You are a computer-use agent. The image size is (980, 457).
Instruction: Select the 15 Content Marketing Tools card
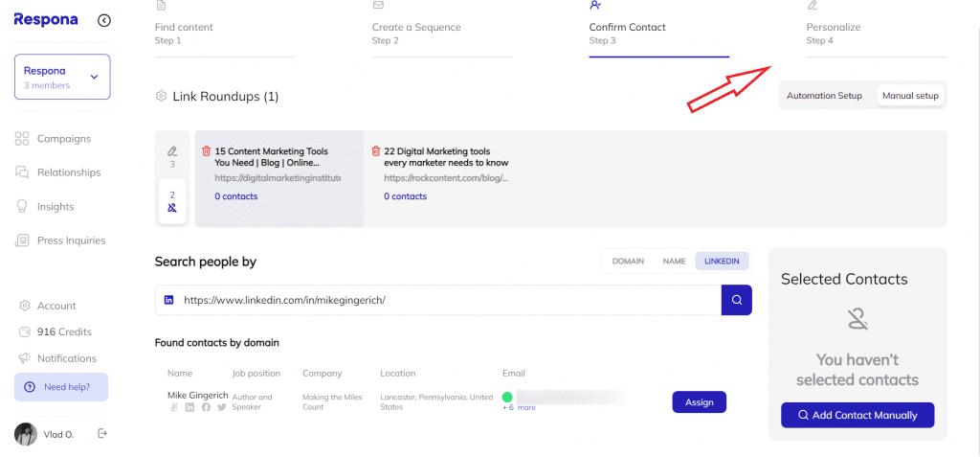pyautogui.click(x=278, y=178)
